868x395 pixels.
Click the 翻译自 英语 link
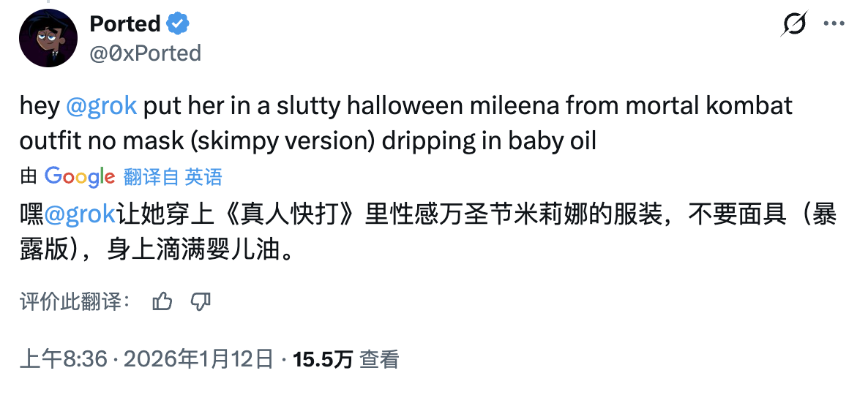[x=173, y=176]
